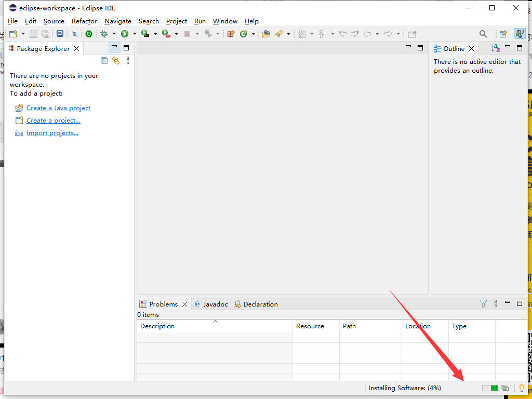The image size is (532, 399).
Task: Open the Run dropdown arrow
Action: pyautogui.click(x=135, y=34)
